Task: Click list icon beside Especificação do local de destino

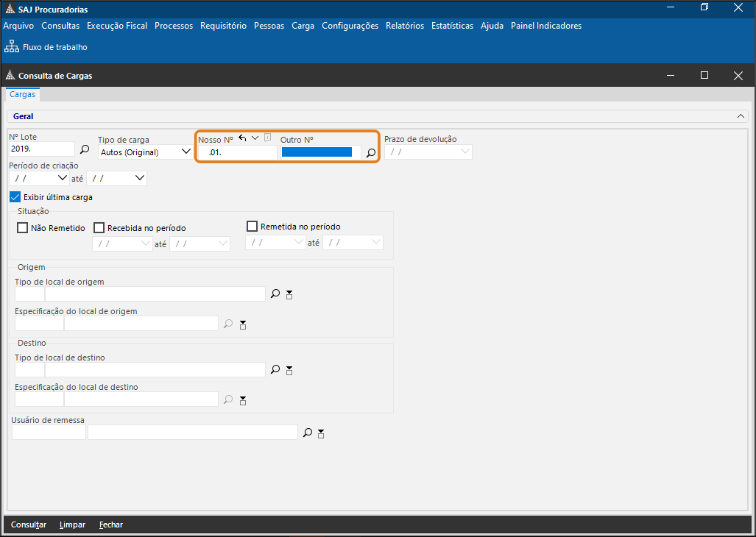Action: pyautogui.click(x=243, y=399)
